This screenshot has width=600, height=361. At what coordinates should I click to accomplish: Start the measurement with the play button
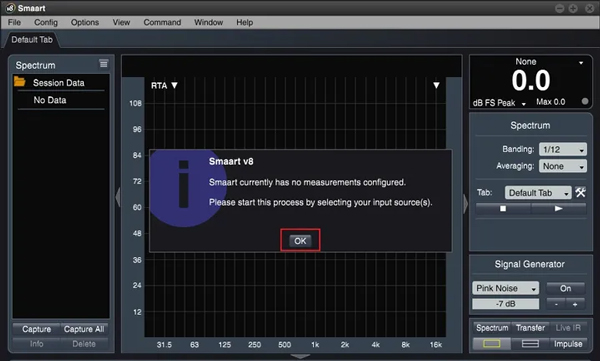point(559,209)
